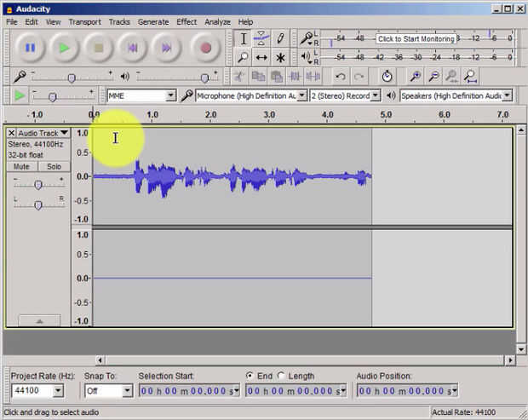The image size is (528, 420).
Task: Start playback with the Play button
Action: (x=65, y=48)
